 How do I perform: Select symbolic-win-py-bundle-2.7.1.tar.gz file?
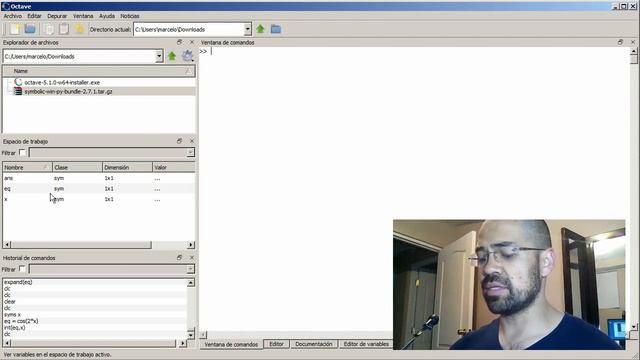[x=68, y=91]
